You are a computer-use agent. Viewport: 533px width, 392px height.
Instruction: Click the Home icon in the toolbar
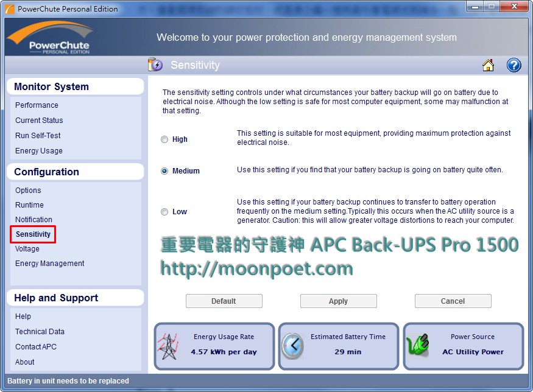coord(489,65)
